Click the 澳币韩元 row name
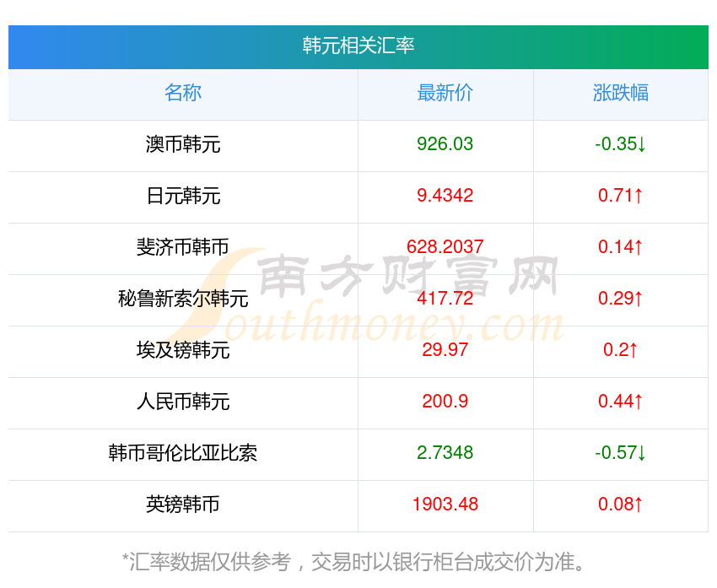Viewport: 717px width, 588px height. (x=183, y=144)
